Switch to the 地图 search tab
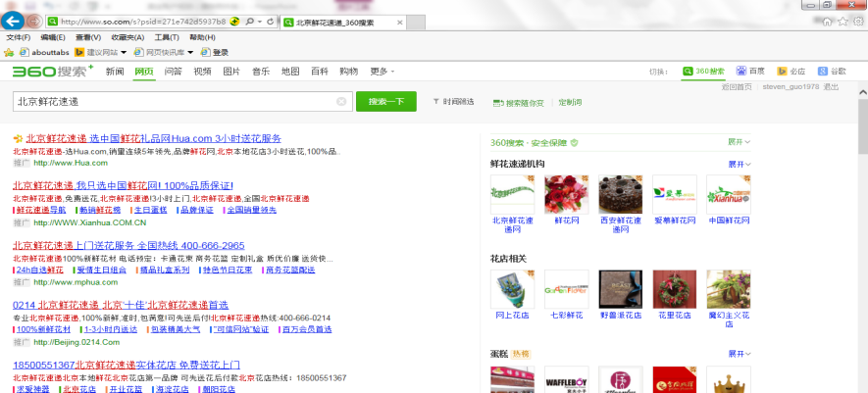Viewport: 868px width, 393px height. [290, 72]
